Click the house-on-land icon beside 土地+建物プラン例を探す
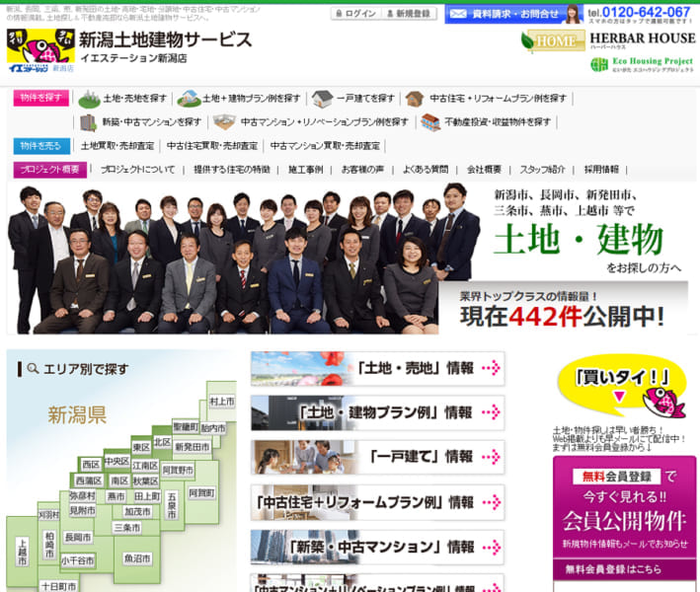This screenshot has height=592, width=700. pyautogui.click(x=189, y=99)
